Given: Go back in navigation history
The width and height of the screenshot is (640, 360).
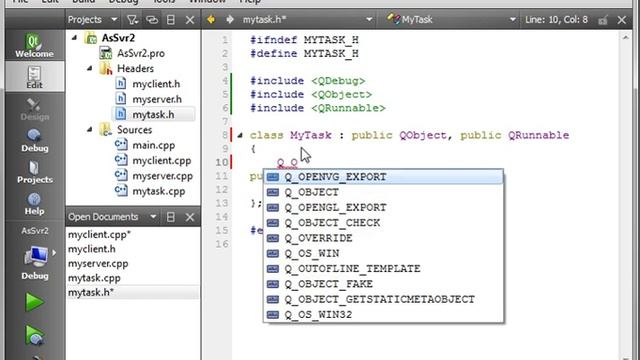Looking at the screenshot, I should pos(211,19).
